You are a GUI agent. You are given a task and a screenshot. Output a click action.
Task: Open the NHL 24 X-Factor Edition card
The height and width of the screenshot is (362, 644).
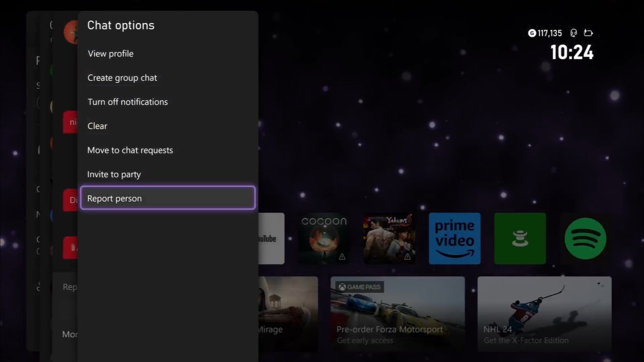(544, 313)
